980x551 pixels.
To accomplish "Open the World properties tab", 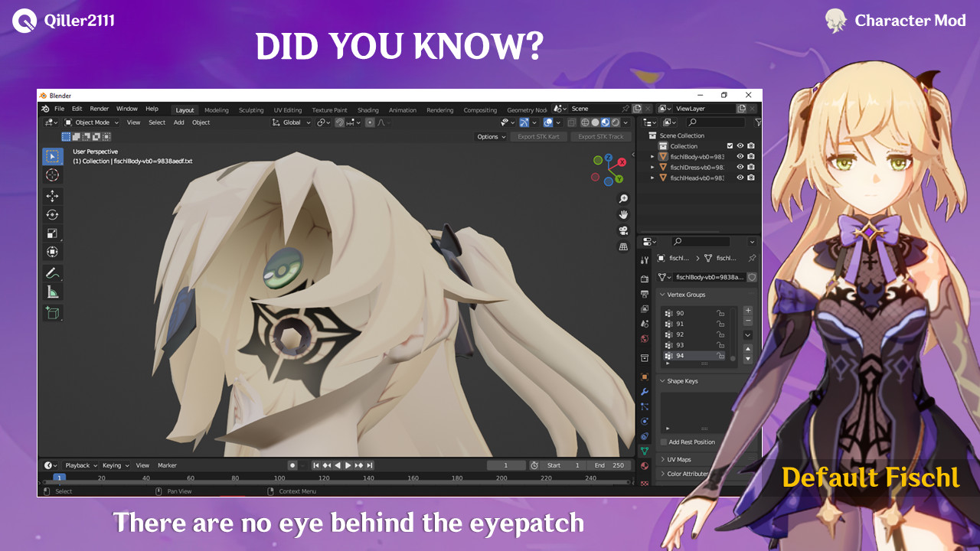I will pos(645,338).
